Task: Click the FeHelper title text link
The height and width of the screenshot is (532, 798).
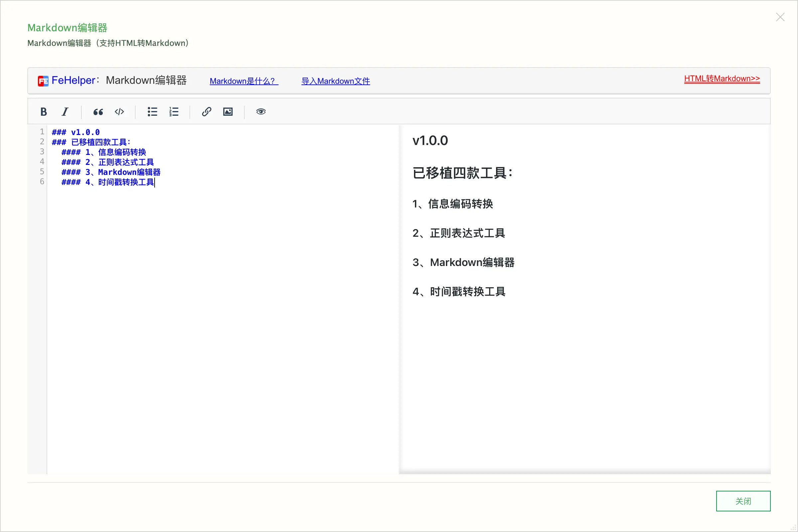Action: point(73,80)
